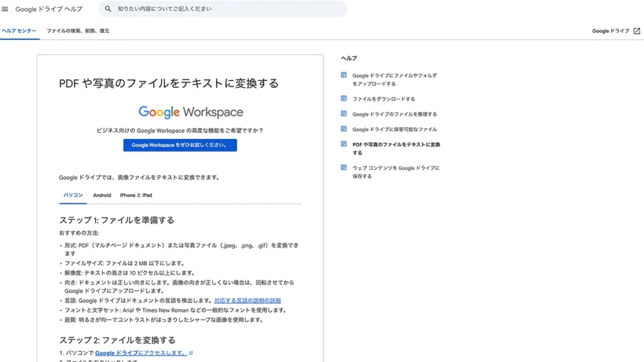
Task: Click article icon beside アップロードする
Action: click(344, 75)
